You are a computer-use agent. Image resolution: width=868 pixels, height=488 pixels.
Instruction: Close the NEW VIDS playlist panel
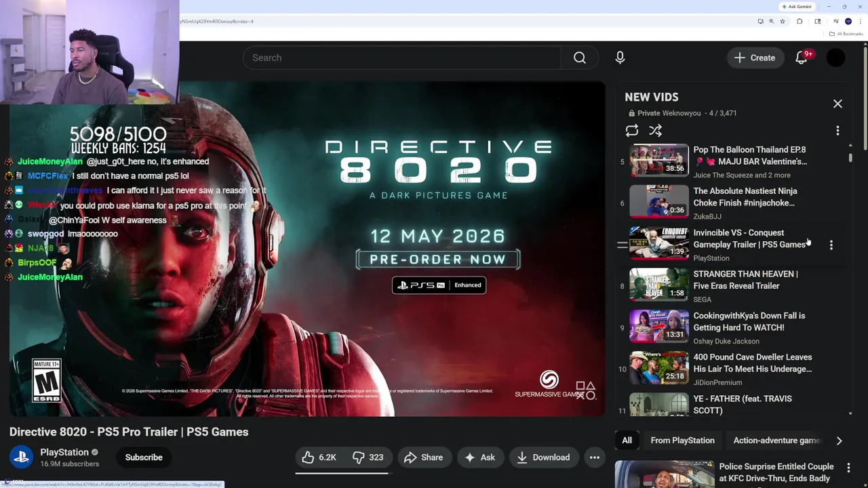coord(837,104)
